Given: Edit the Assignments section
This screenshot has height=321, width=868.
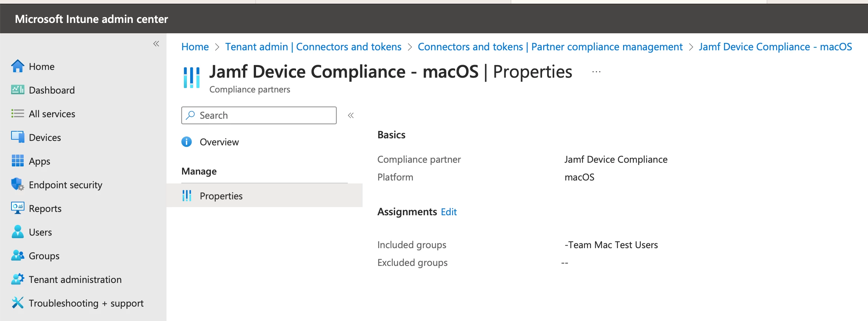Looking at the screenshot, I should [449, 212].
